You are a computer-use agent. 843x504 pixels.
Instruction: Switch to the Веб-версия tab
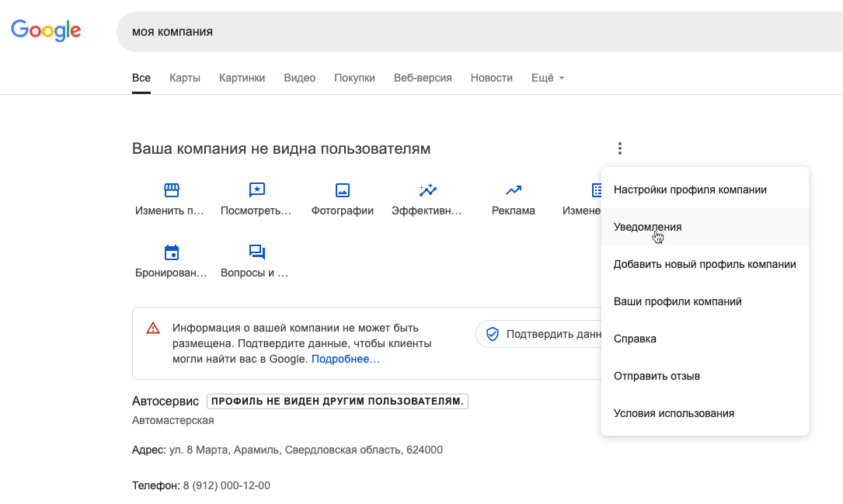coord(423,78)
